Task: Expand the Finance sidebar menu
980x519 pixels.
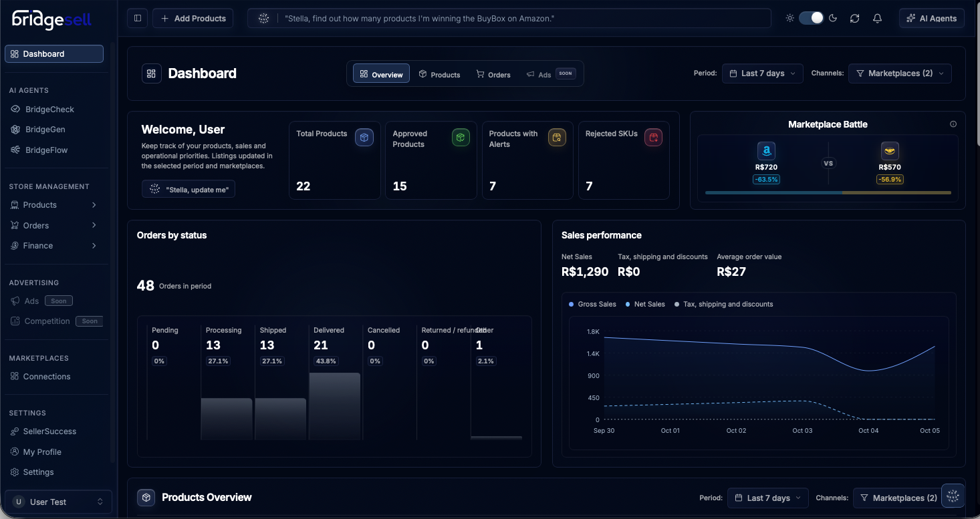Action: point(54,246)
